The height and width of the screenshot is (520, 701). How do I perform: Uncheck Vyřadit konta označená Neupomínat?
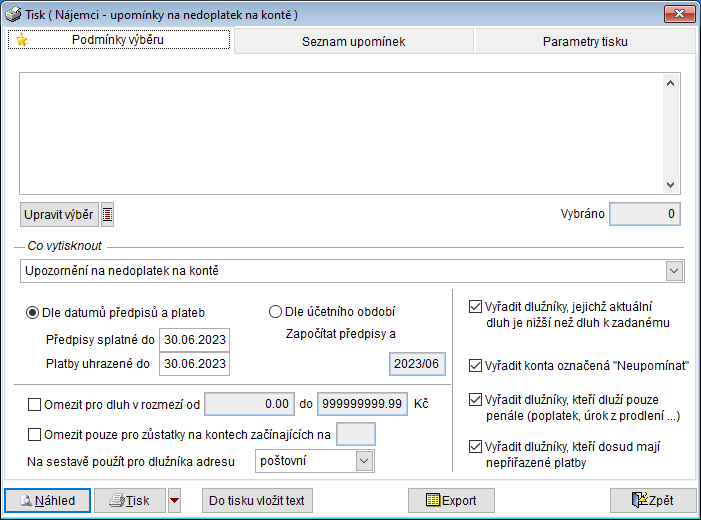click(475, 365)
